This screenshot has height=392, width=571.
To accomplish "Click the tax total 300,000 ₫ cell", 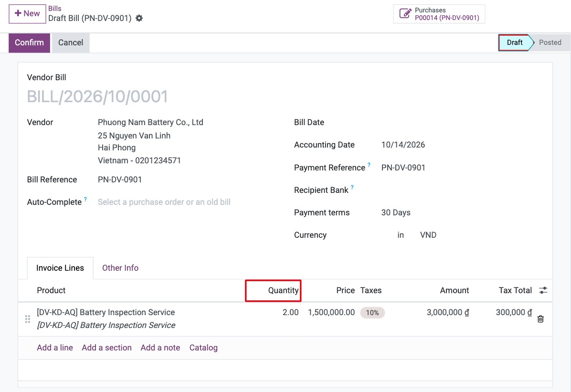I will click(x=513, y=312).
